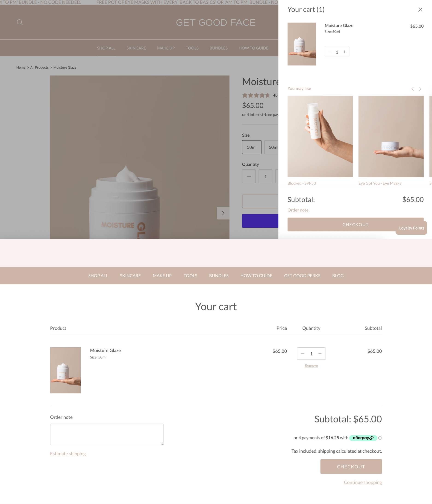Increase quantity in cart drawer
Screen dimensions: 432x504
[x=344, y=52]
